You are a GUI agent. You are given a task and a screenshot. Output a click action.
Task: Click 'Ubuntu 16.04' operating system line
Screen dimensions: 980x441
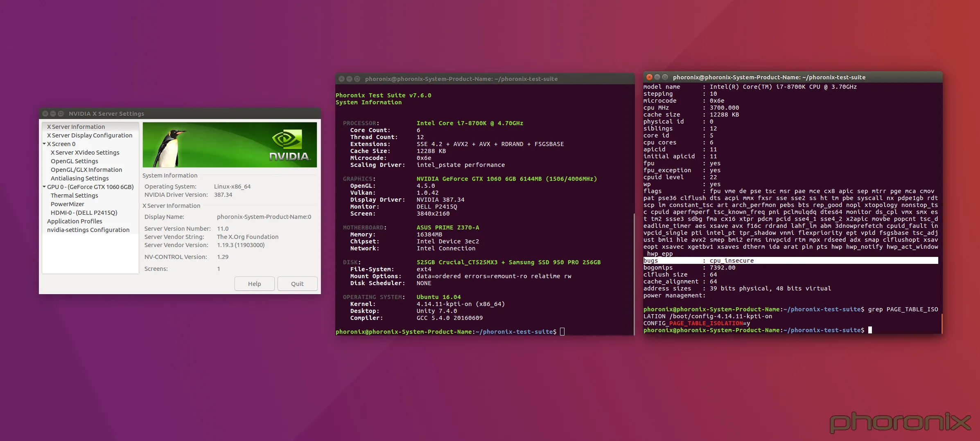coord(439,297)
